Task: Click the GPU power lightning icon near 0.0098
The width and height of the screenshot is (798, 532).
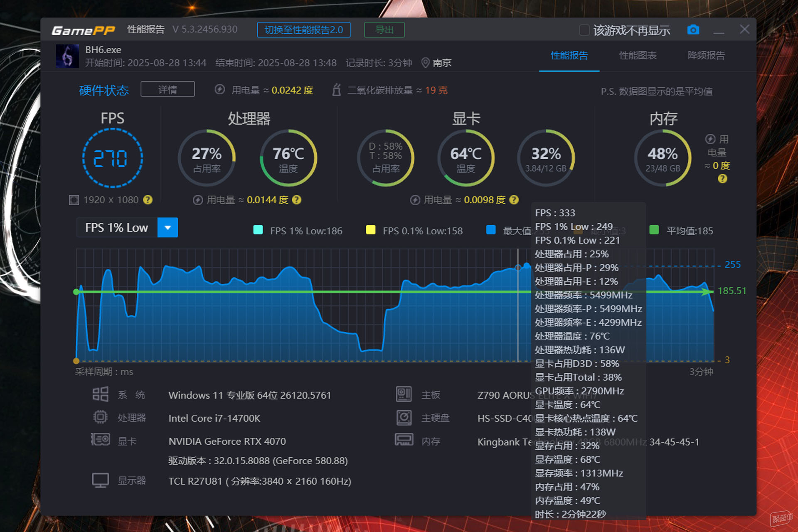Action: point(415,200)
